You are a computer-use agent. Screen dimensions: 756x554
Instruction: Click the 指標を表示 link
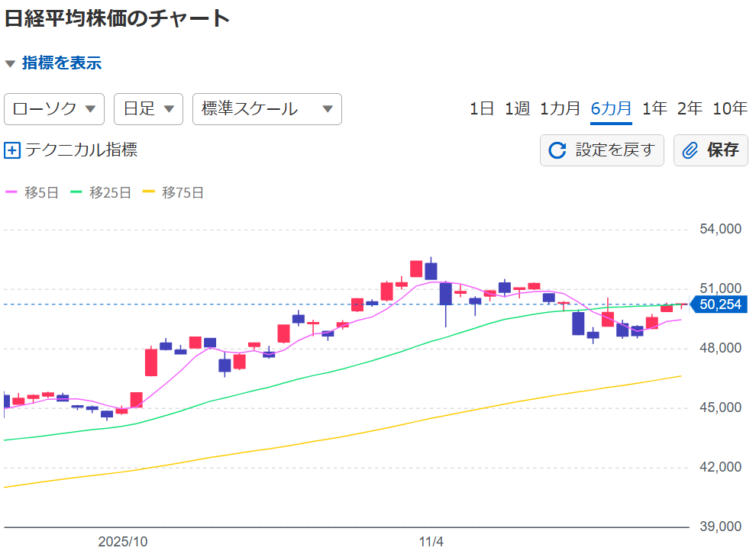[x=62, y=63]
